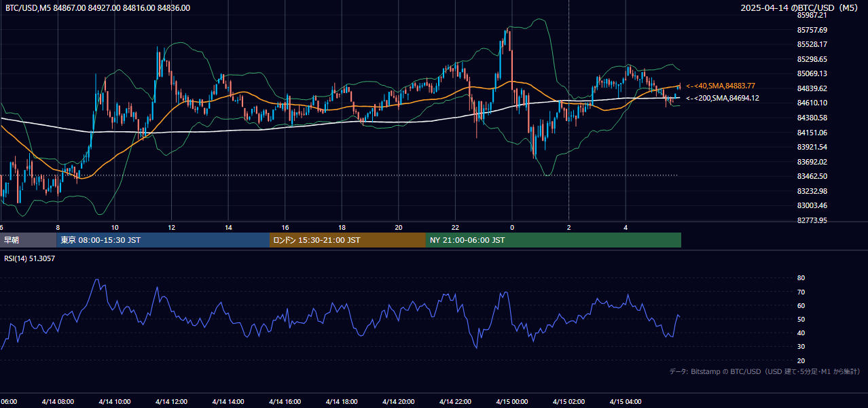The image size is (868, 408).
Task: Select the 早朝 session bar
Action: pyautogui.click(x=28, y=240)
